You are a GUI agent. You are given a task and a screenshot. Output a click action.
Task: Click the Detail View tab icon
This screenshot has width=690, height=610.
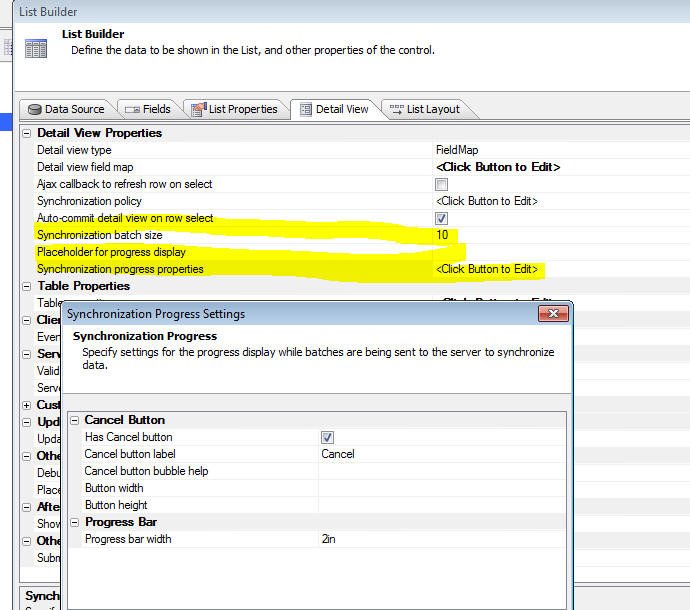tap(306, 109)
